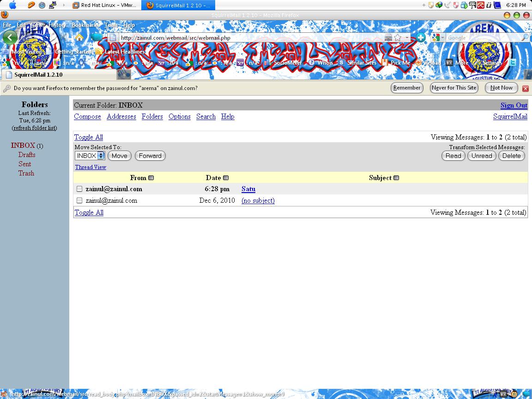This screenshot has height=399, width=532.
Task: Click the Not Now button
Action: tap(501, 88)
